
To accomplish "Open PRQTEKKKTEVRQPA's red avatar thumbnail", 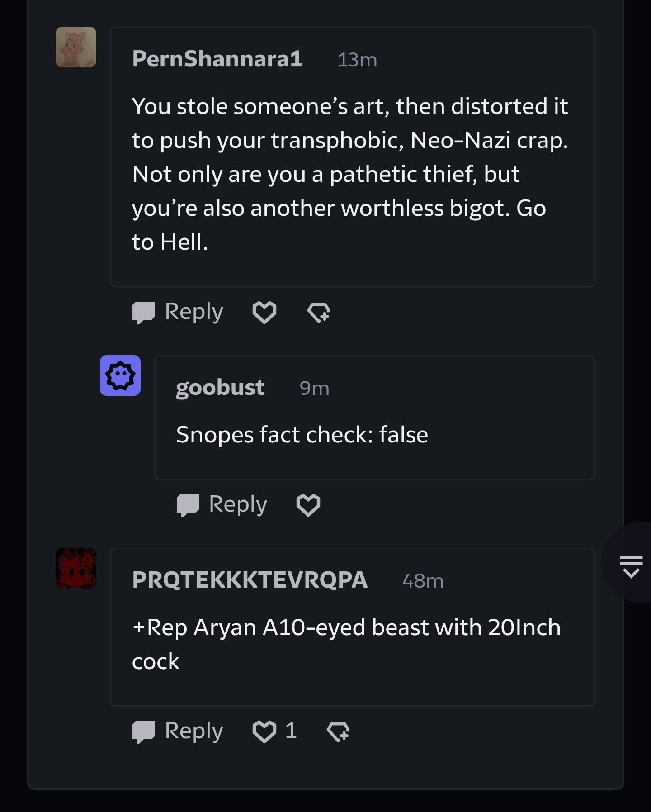I will 76,568.
